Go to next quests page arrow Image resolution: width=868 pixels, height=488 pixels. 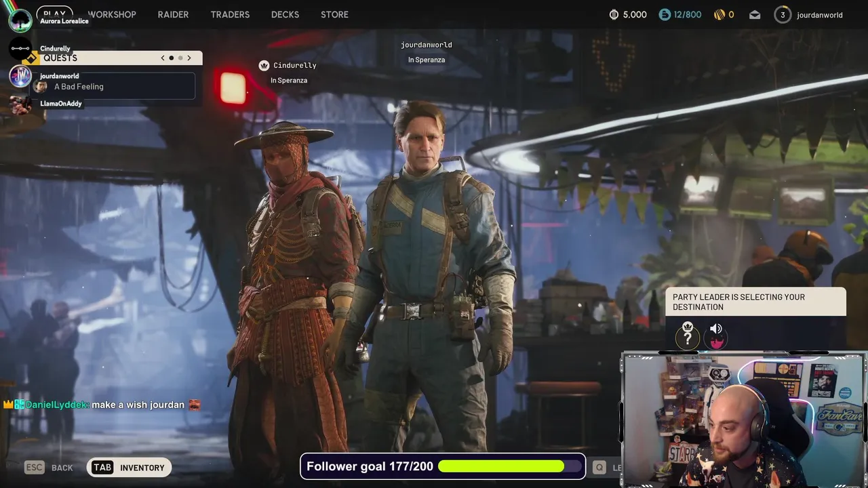coord(189,58)
